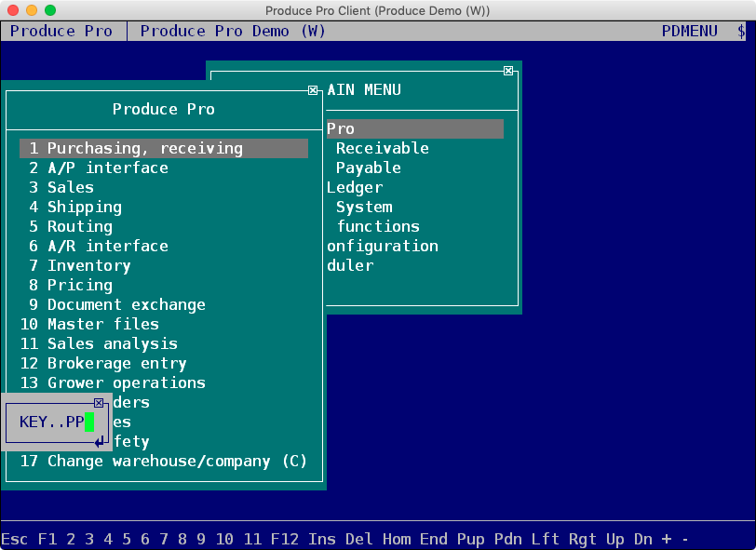Viewport: 756px width, 550px height.
Task: Click the Produce Pro header tab
Action: 61,32
